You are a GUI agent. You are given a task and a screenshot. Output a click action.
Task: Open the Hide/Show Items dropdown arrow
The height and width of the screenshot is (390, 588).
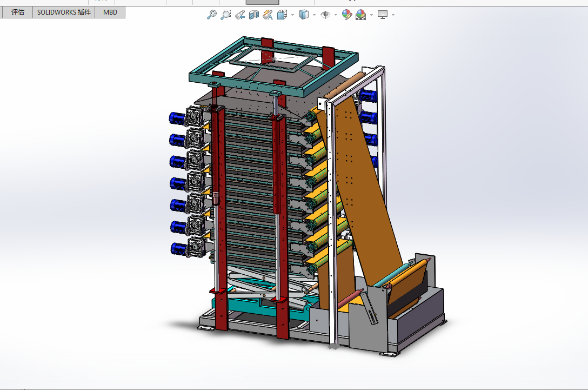pos(336,15)
